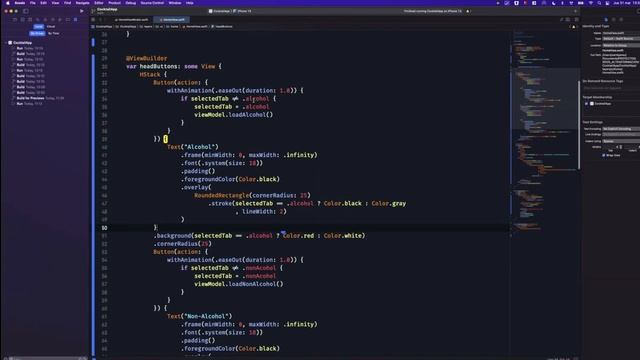This screenshot has width=640, height=360.
Task: Click the highlighted brace on line 39
Action: pyautogui.click(x=165, y=139)
